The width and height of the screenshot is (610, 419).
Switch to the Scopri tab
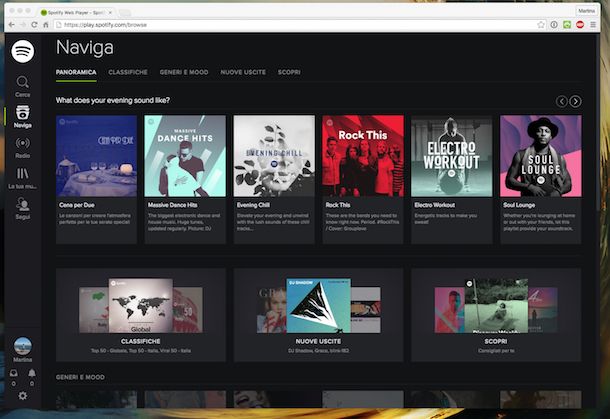(x=289, y=72)
